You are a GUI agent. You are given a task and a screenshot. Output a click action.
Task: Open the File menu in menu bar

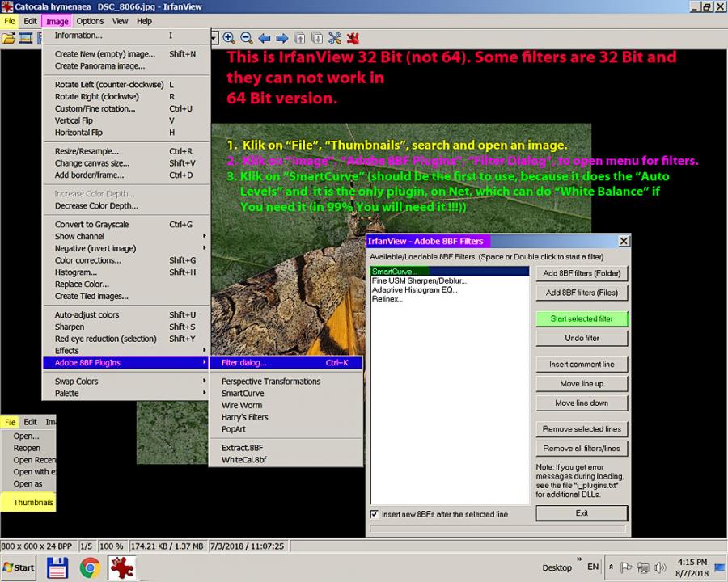[x=9, y=21]
